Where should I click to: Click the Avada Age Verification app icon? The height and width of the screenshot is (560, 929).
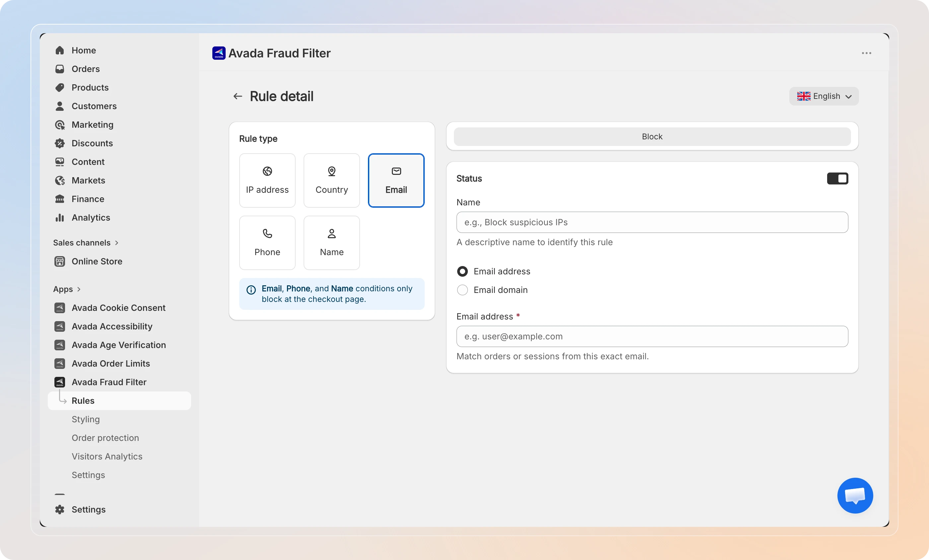coord(60,345)
